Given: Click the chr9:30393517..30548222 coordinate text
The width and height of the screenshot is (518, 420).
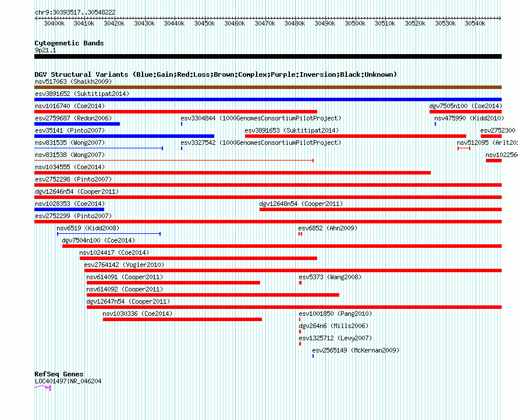Looking at the screenshot, I should click(75, 12).
